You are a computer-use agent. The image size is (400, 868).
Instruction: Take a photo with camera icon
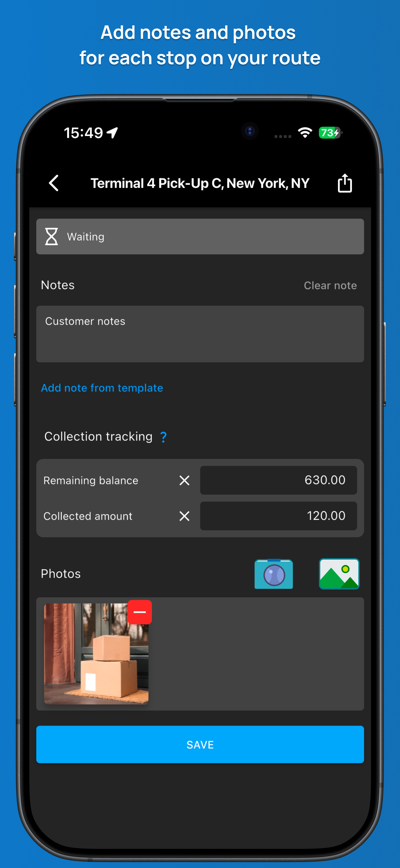(274, 574)
